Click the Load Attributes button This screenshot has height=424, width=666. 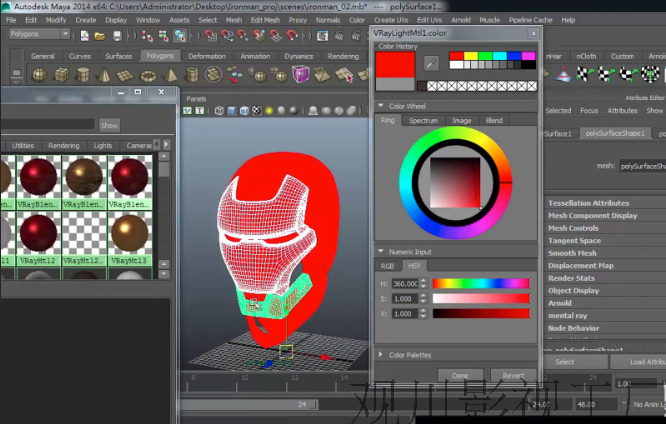point(638,362)
